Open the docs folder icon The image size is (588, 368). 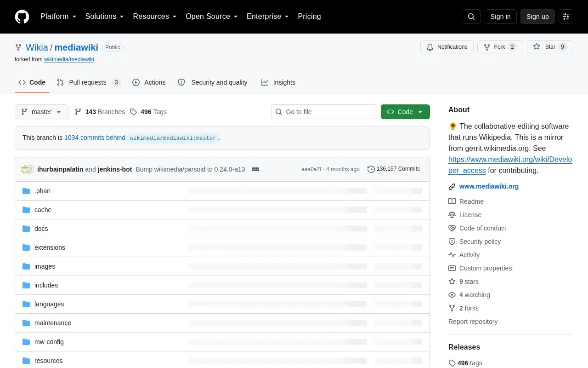tap(26, 229)
